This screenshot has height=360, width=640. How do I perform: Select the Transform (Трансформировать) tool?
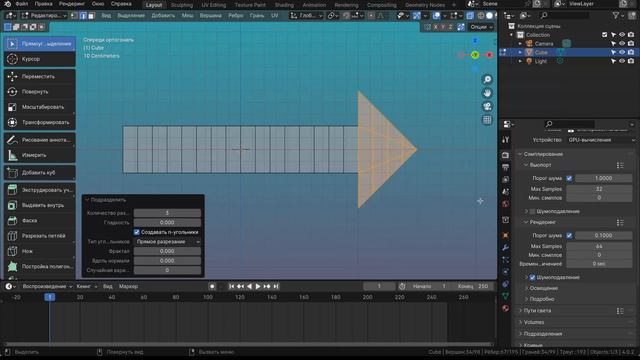point(40,122)
